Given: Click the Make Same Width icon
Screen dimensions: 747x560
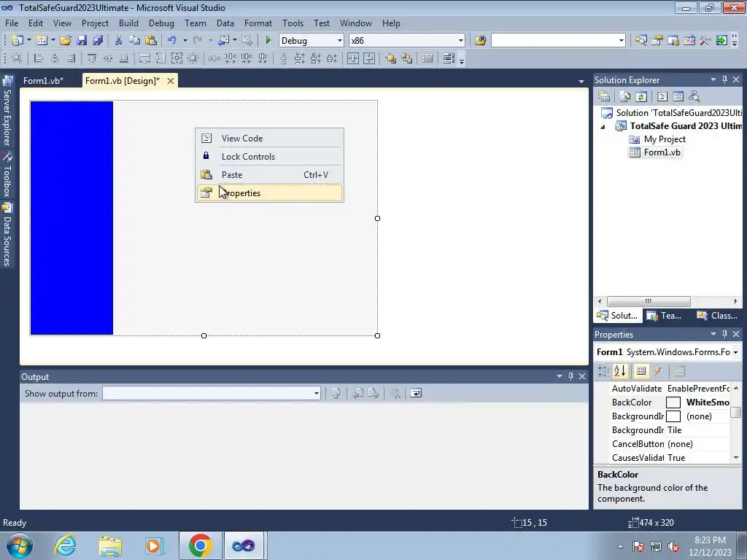Looking at the screenshot, I should tap(144, 58).
